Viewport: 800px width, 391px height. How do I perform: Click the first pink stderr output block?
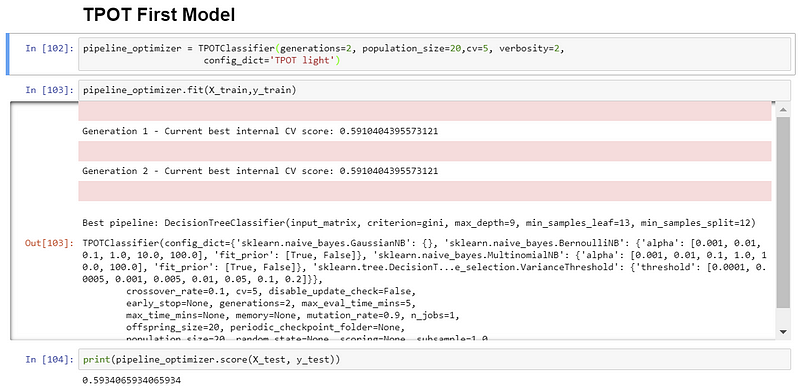tap(424, 111)
